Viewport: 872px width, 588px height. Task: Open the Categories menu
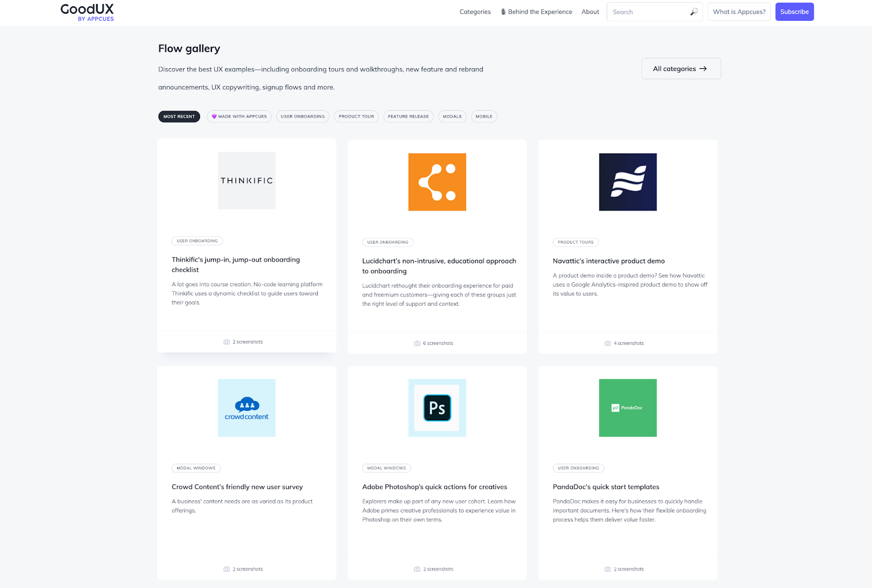tap(475, 12)
